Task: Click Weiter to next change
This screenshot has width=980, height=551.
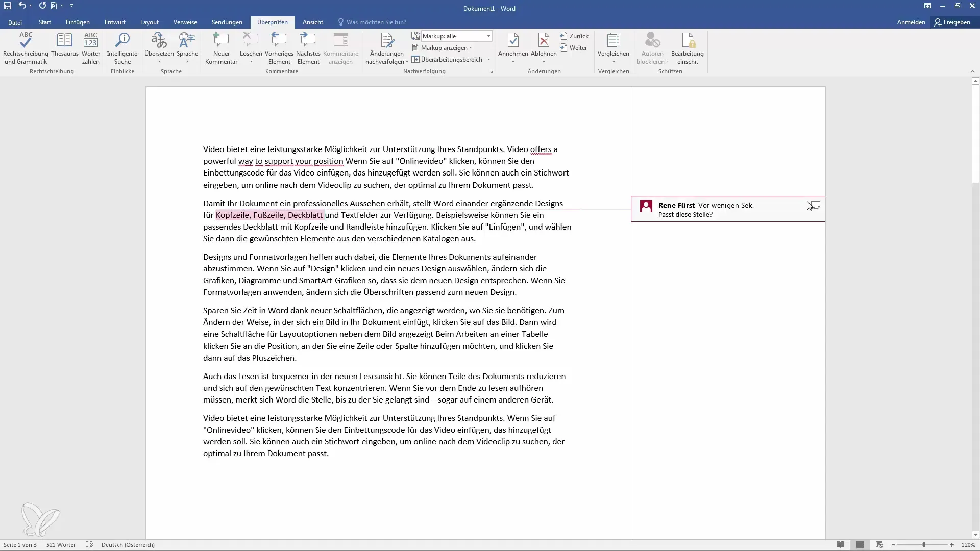Action: (574, 47)
